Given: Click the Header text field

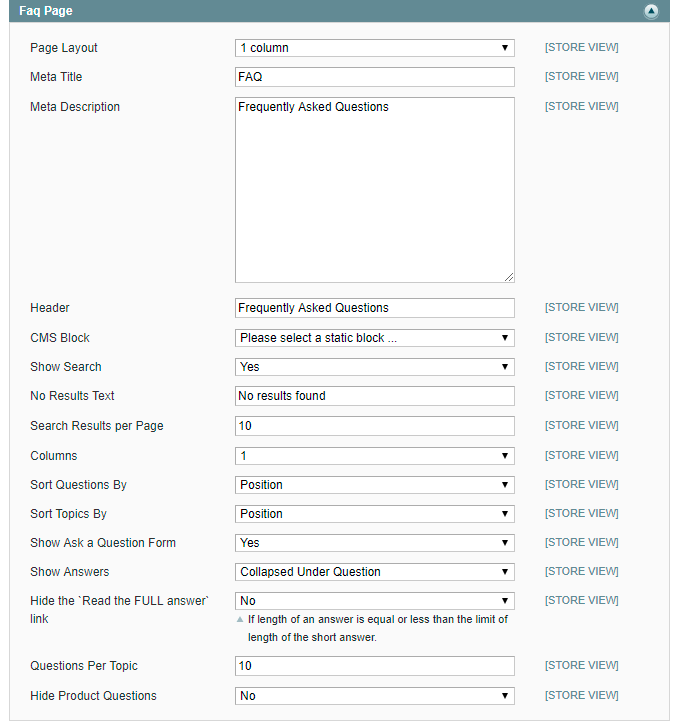Looking at the screenshot, I should (374, 308).
